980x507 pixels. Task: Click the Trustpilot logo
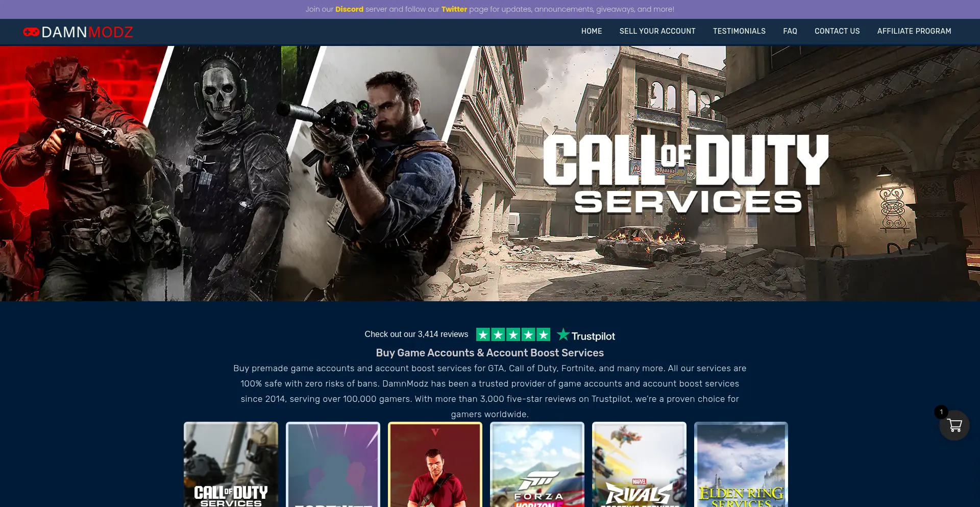(x=586, y=335)
